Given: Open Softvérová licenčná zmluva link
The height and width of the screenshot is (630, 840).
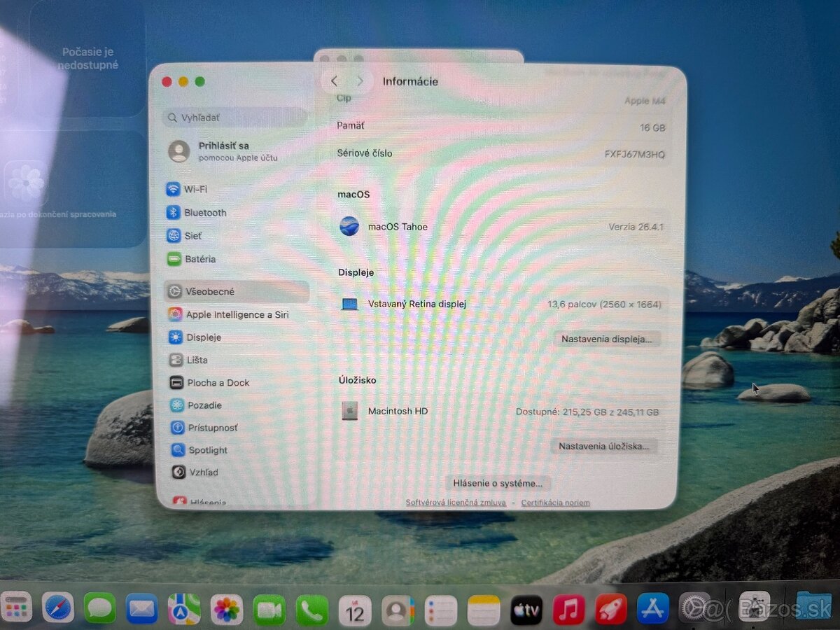Looking at the screenshot, I should [x=456, y=503].
